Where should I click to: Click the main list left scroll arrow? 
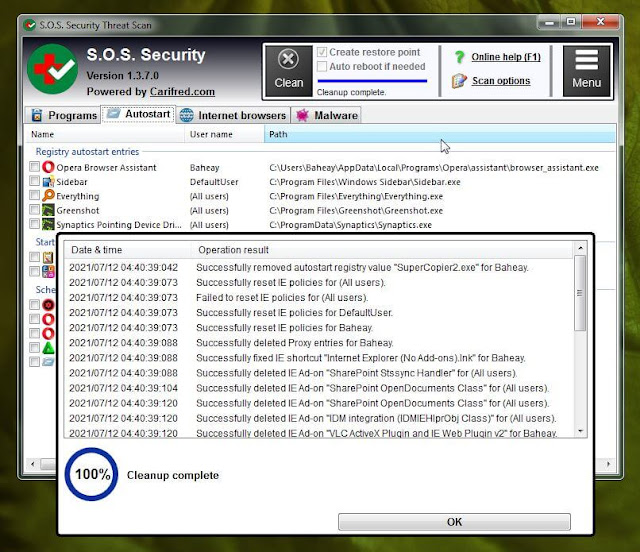tap(33, 464)
